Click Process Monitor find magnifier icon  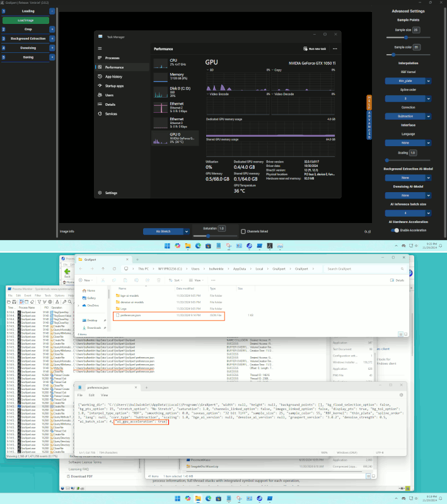[70, 302]
